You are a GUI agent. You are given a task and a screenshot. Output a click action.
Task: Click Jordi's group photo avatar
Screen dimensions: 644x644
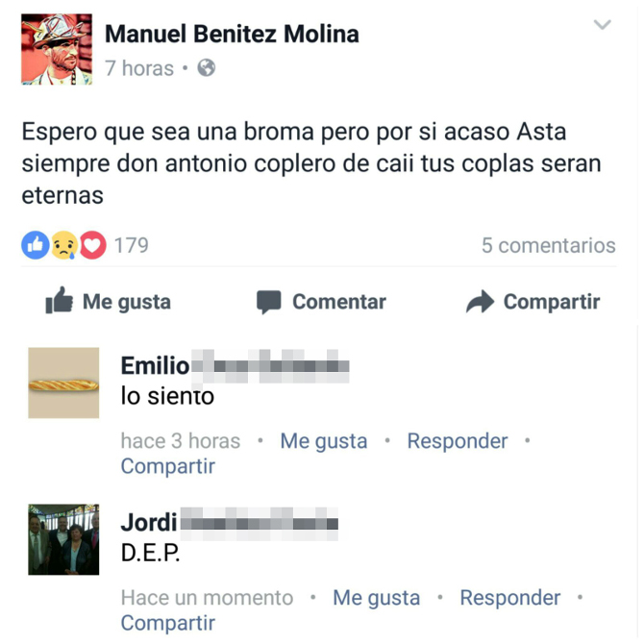63,539
